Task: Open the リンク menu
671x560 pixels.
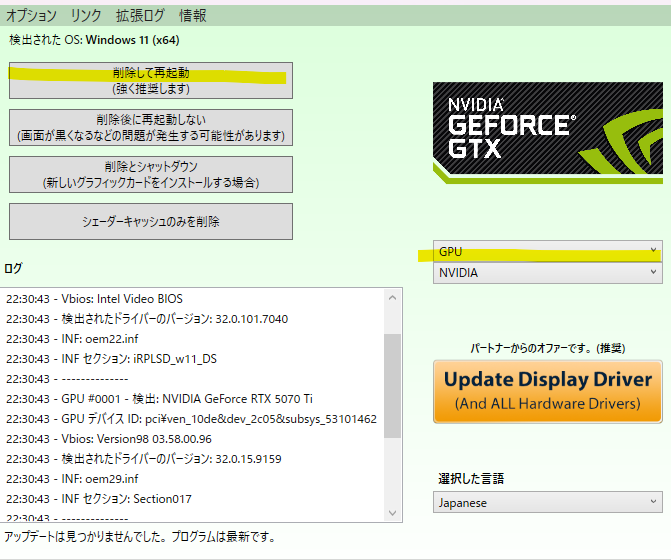Action: [86, 15]
